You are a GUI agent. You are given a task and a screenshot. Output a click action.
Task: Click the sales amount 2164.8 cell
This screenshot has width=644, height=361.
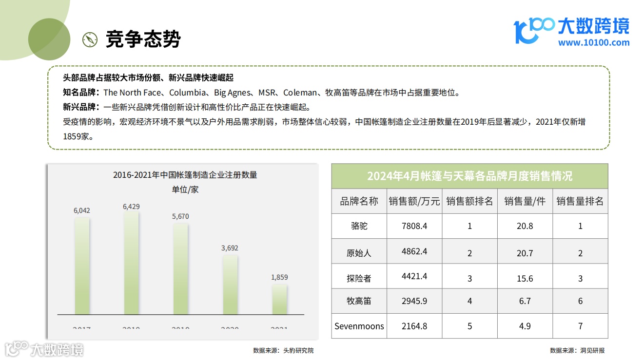point(414,326)
